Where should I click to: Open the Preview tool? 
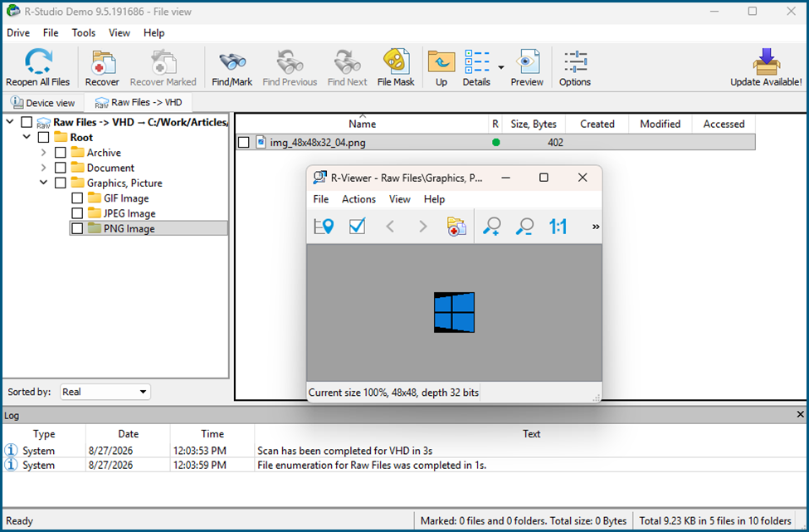[x=527, y=61]
